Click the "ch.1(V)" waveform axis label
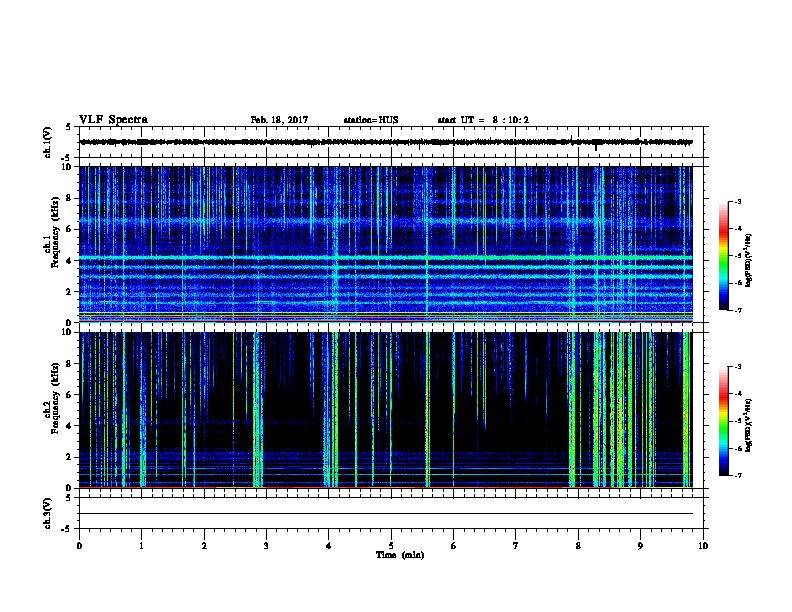Screen dimensions: 792x612 (x=48, y=142)
